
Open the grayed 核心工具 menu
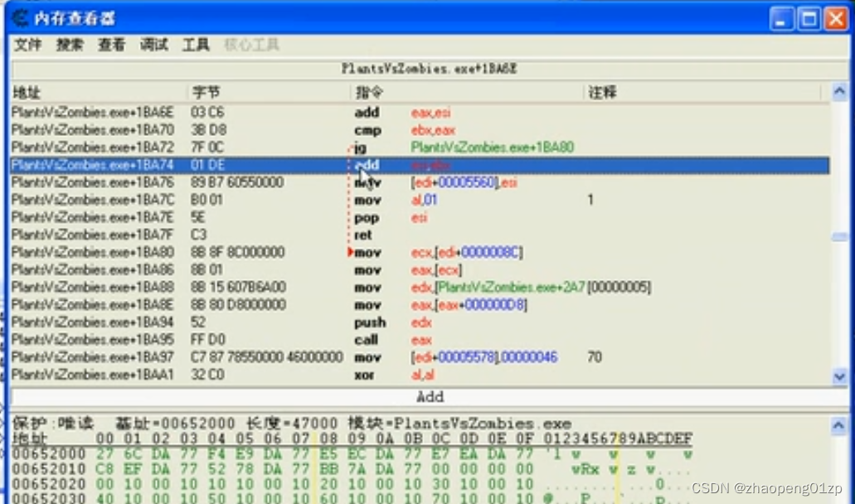coord(251,45)
